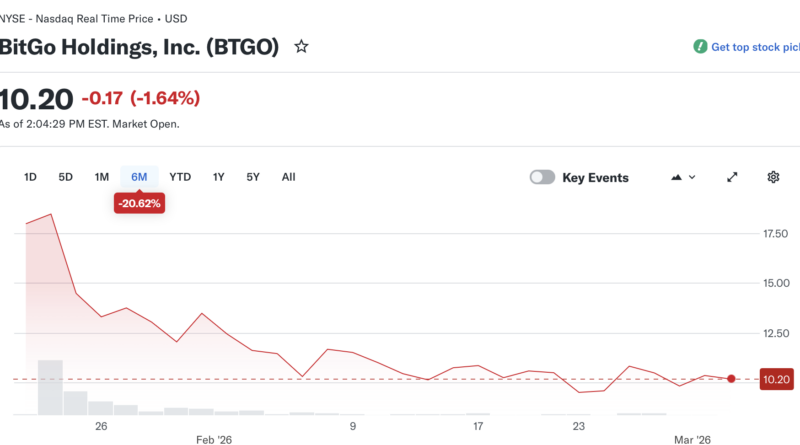Show the 5Y price chart
The height and width of the screenshot is (445, 800).
click(253, 177)
